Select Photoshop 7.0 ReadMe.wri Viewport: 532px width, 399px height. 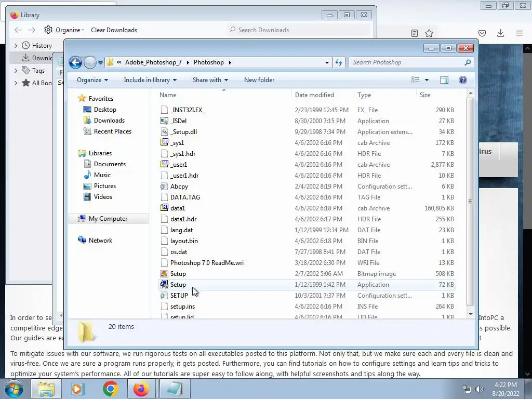pos(207,262)
